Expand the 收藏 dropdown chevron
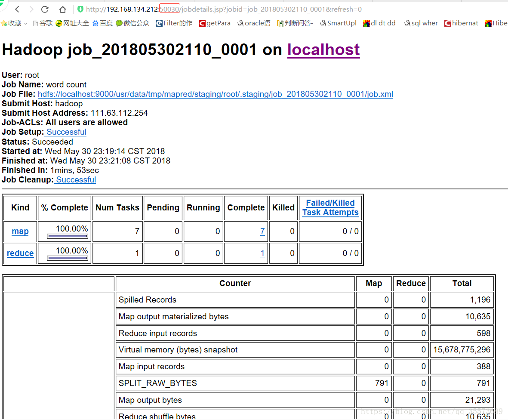This screenshot has height=420, width=508. tap(26, 24)
